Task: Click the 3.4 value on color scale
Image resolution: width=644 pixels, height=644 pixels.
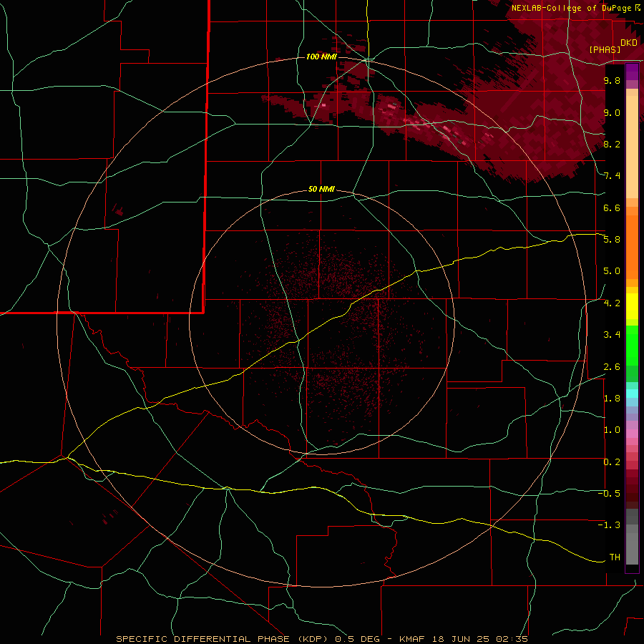Action: tap(612, 335)
